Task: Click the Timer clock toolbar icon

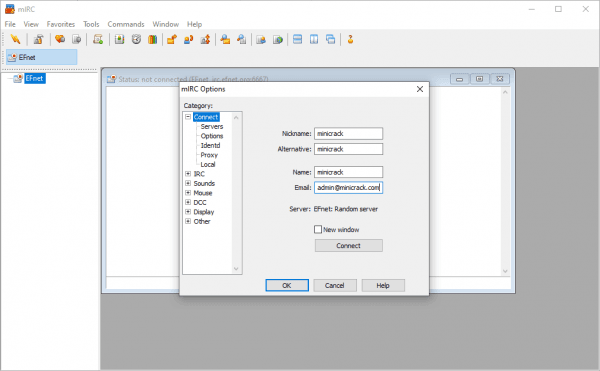Action: tap(136, 39)
